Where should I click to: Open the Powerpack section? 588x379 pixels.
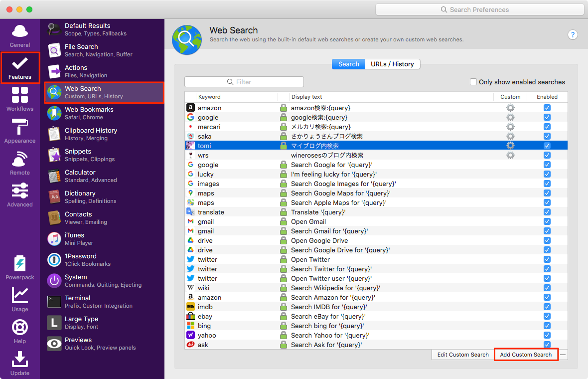point(20,268)
